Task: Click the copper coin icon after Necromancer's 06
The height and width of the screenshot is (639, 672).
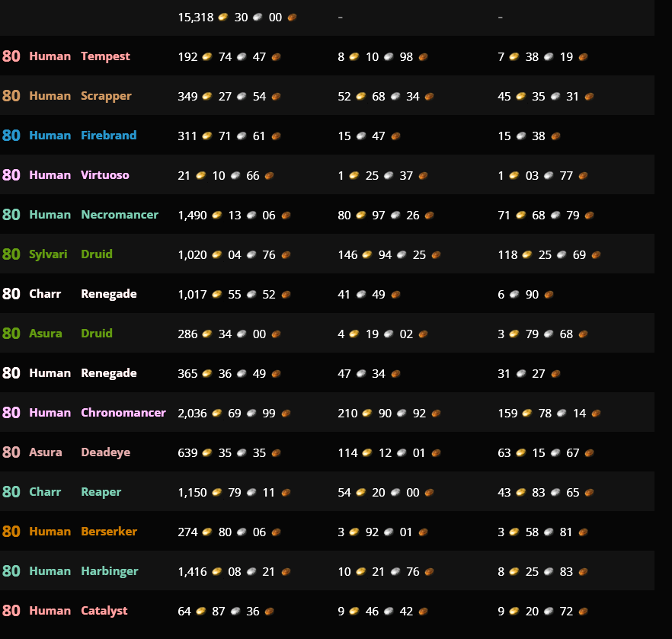Action: pyautogui.click(x=286, y=215)
